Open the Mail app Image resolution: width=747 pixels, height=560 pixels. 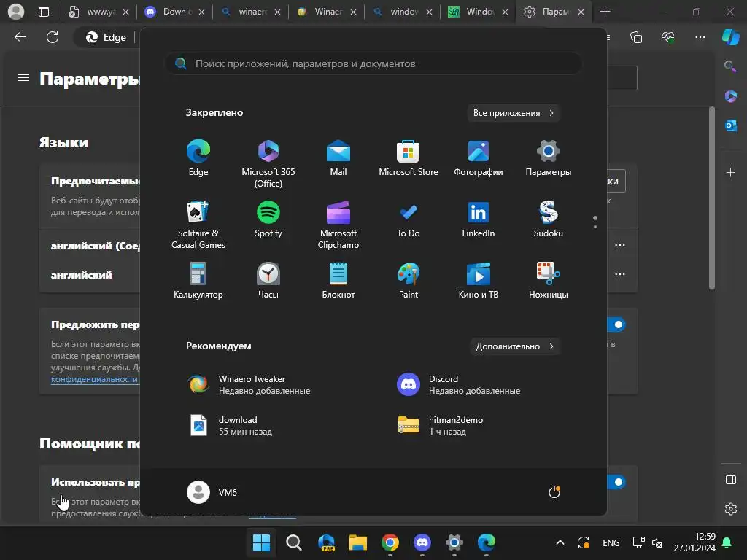[338, 158]
